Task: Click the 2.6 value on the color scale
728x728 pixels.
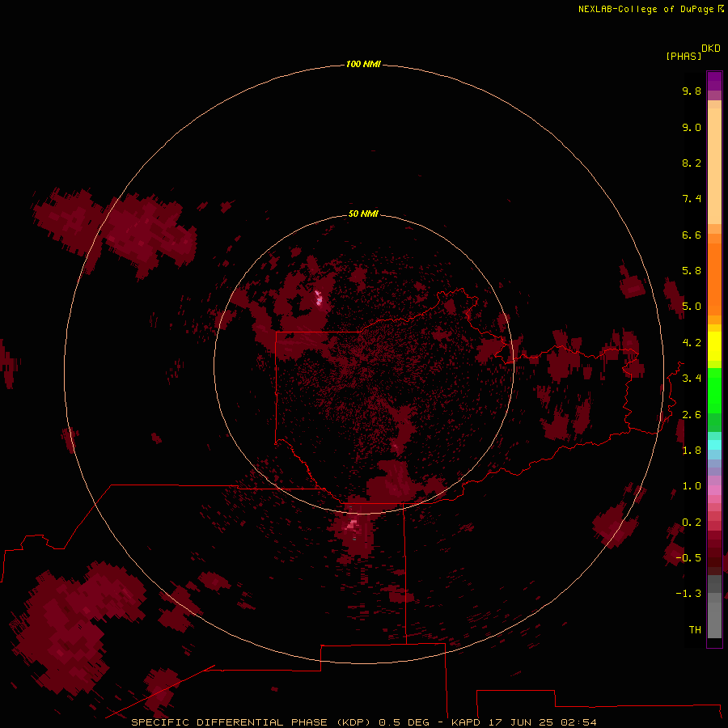Action: coord(692,415)
